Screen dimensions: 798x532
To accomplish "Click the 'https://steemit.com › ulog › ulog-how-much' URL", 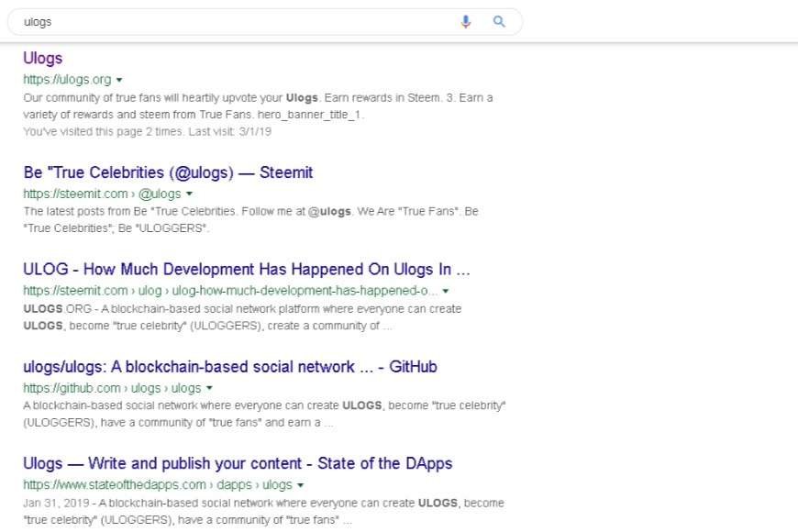I will click(230, 291).
